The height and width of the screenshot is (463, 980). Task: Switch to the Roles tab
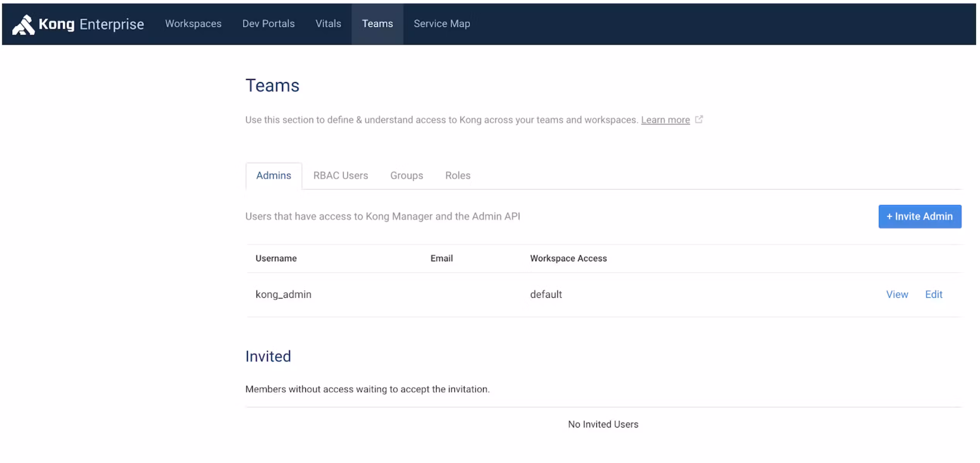pos(458,175)
